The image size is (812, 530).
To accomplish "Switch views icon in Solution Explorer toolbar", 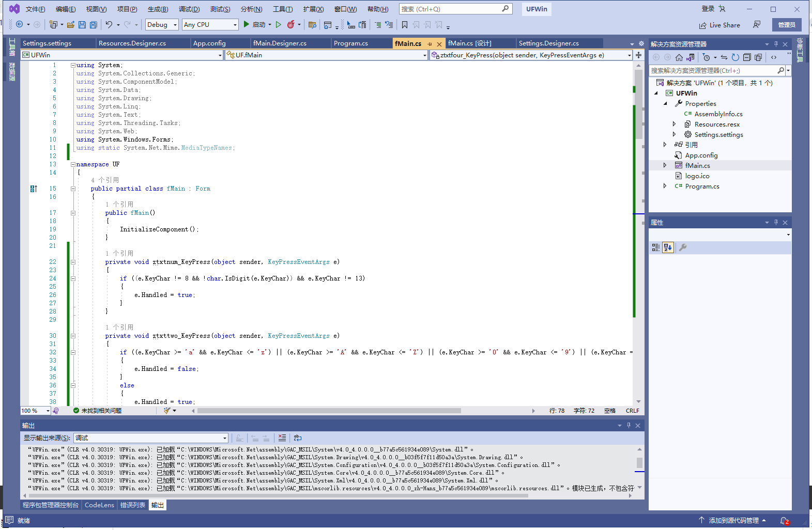I will pyautogui.click(x=691, y=57).
